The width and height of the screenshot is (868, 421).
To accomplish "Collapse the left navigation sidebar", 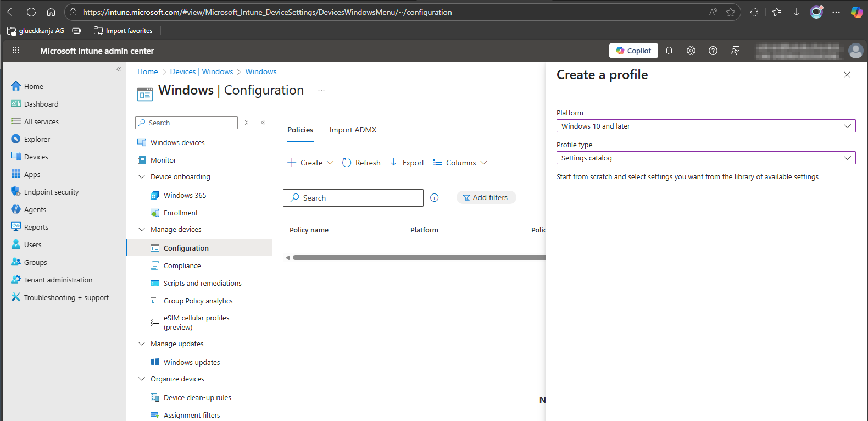I will pyautogui.click(x=119, y=69).
